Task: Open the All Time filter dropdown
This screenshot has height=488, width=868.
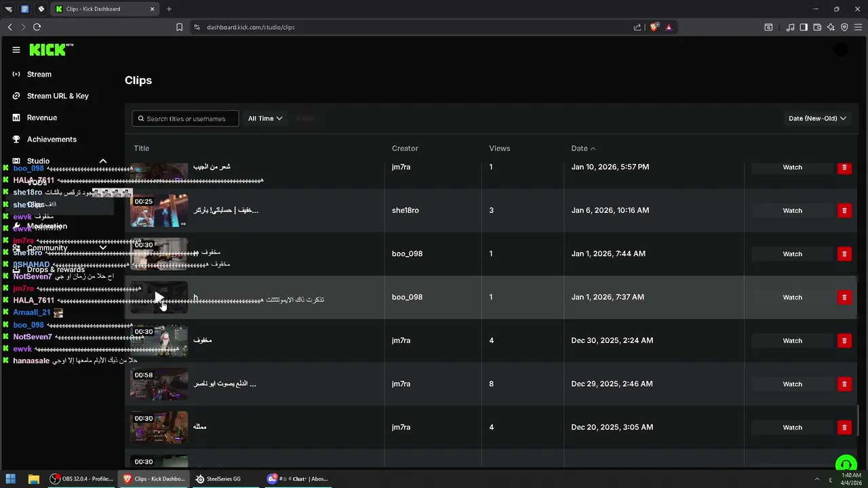Action: point(264,119)
